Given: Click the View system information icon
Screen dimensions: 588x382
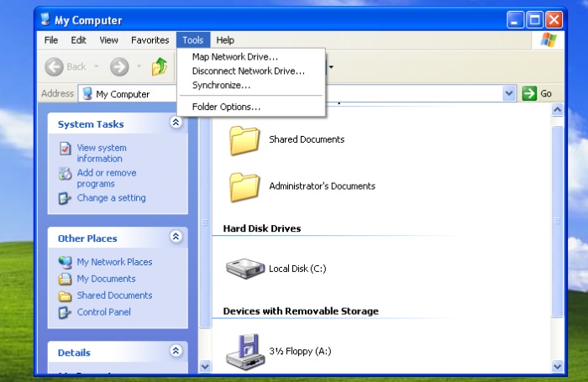Looking at the screenshot, I should (65, 149).
